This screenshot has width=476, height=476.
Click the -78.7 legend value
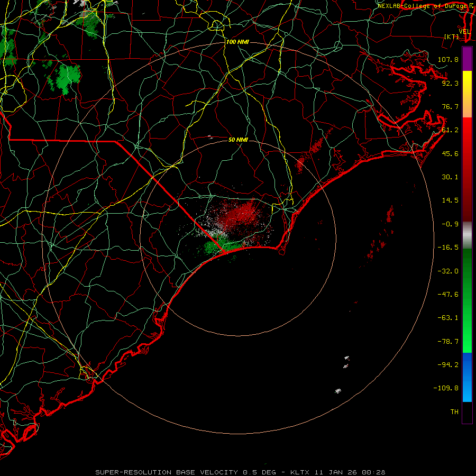(448, 342)
